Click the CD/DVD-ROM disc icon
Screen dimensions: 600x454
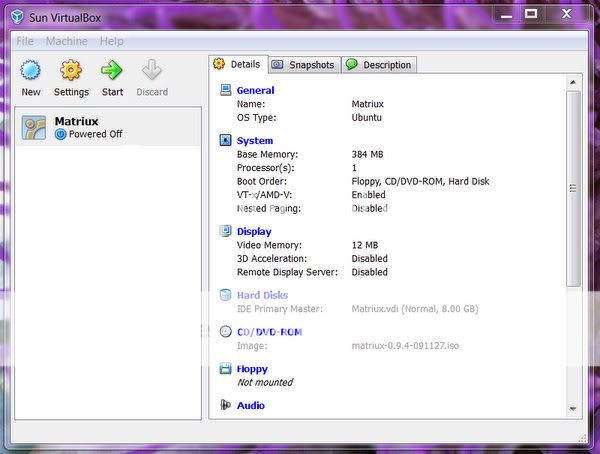(225, 332)
